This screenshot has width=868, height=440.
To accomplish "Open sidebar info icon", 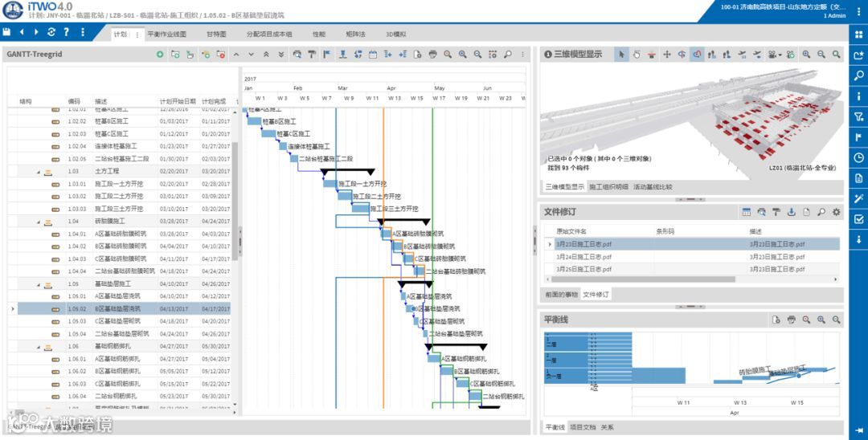I will coord(858,96).
